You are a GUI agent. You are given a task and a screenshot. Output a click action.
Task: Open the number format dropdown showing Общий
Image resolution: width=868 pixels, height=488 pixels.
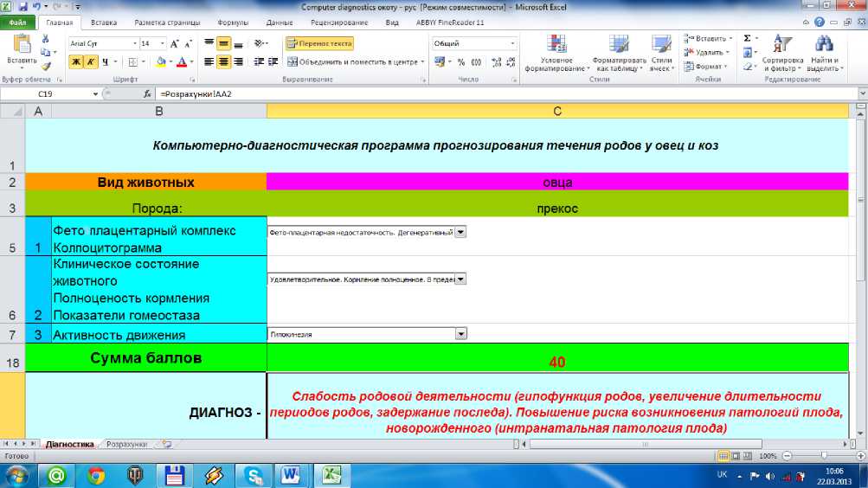click(513, 42)
